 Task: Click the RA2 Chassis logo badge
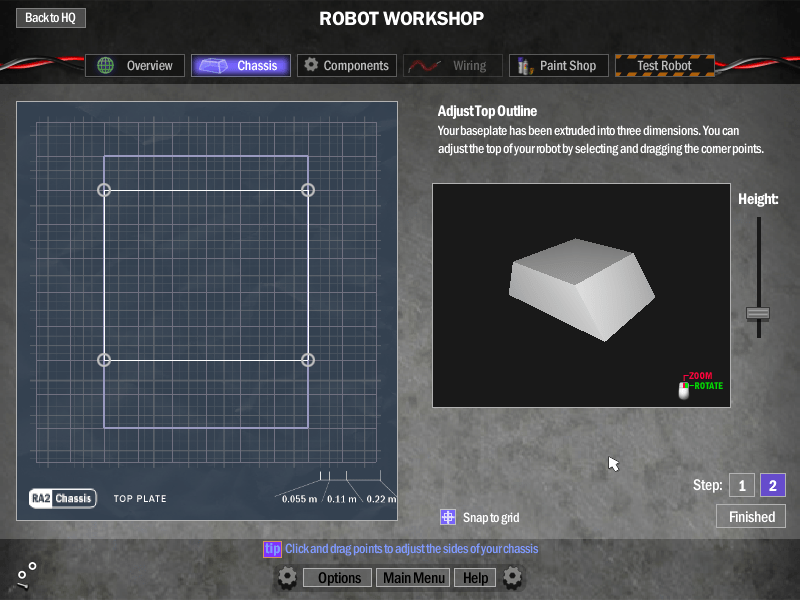[x=62, y=498]
